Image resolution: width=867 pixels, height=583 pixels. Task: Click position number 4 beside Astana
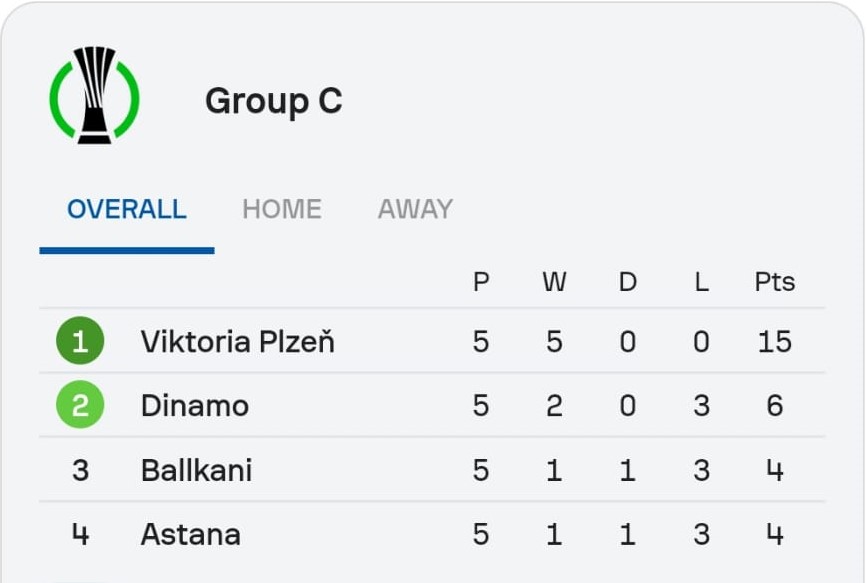pos(80,534)
